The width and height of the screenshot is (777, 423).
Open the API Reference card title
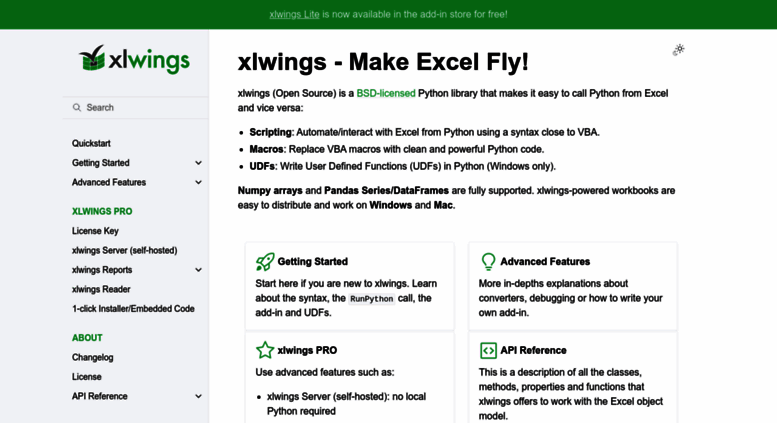pyautogui.click(x=533, y=350)
